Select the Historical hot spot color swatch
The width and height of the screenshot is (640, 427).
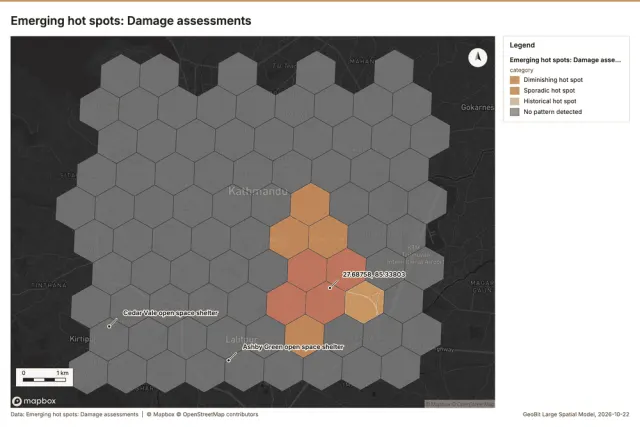(515, 101)
